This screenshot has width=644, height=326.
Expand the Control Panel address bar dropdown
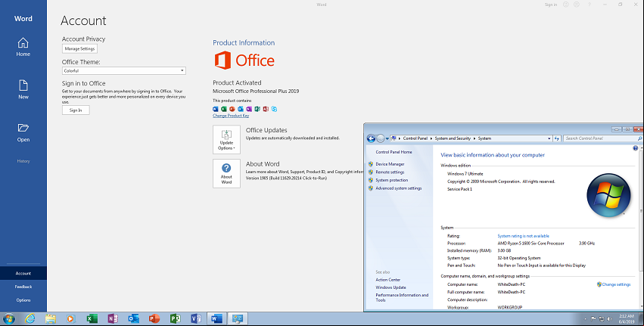(x=549, y=138)
